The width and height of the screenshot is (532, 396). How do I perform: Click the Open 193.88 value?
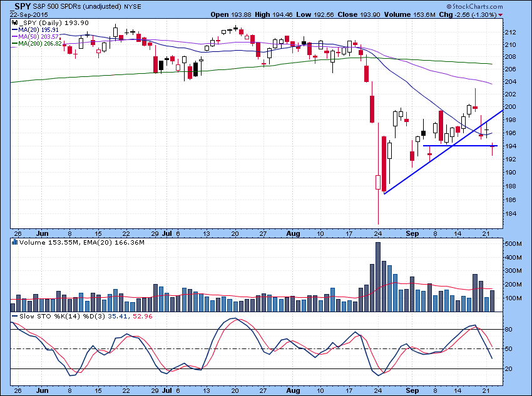(x=232, y=14)
